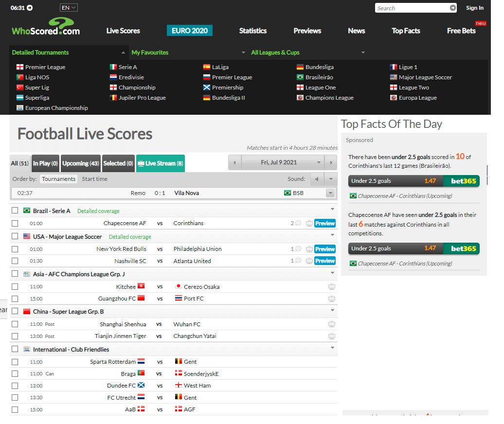This screenshot has width=504, height=424.
Task: Open dropdown on Remo vs Vila Nova ticker
Action: [330, 193]
